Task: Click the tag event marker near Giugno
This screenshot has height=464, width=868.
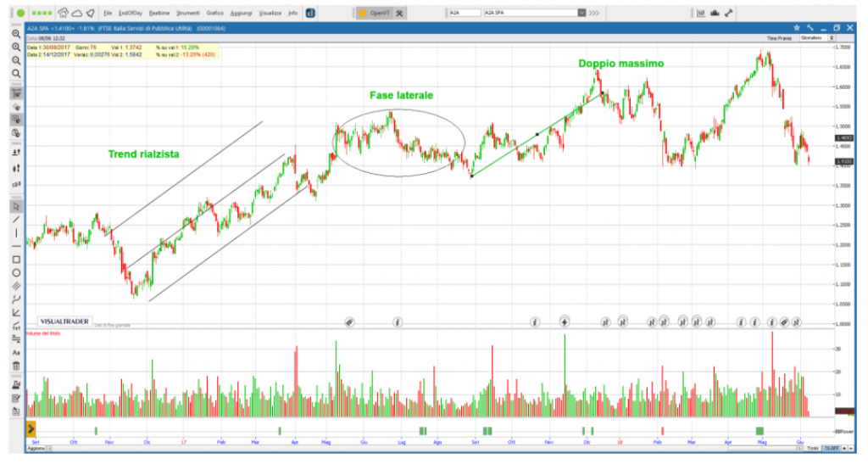Action: [x=349, y=321]
